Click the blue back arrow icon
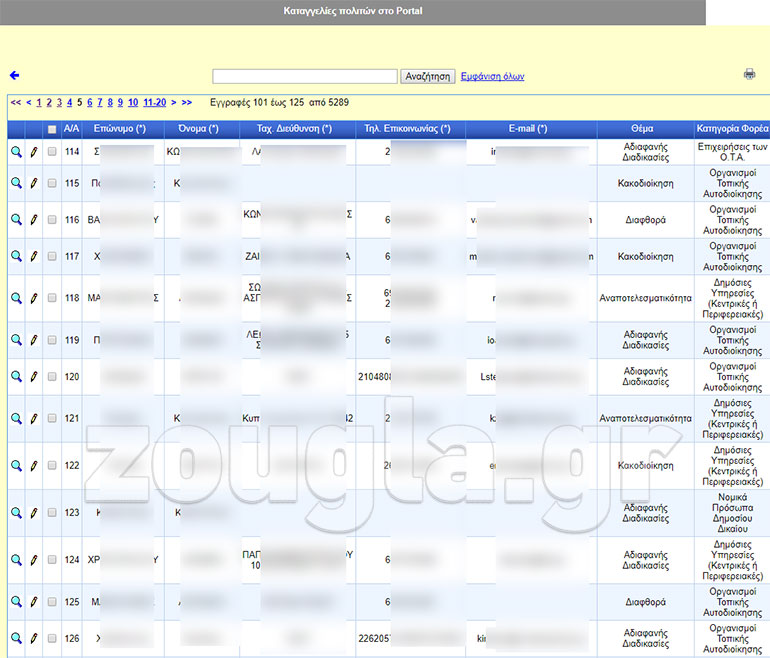The width and height of the screenshot is (770, 658). (x=14, y=76)
